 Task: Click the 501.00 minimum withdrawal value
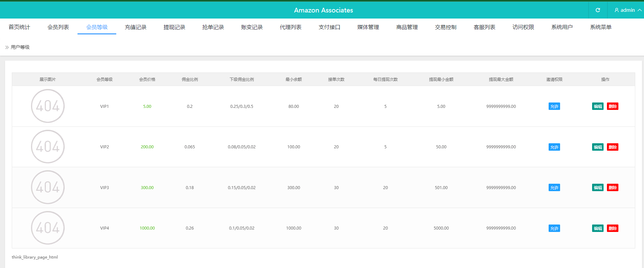tap(441, 187)
